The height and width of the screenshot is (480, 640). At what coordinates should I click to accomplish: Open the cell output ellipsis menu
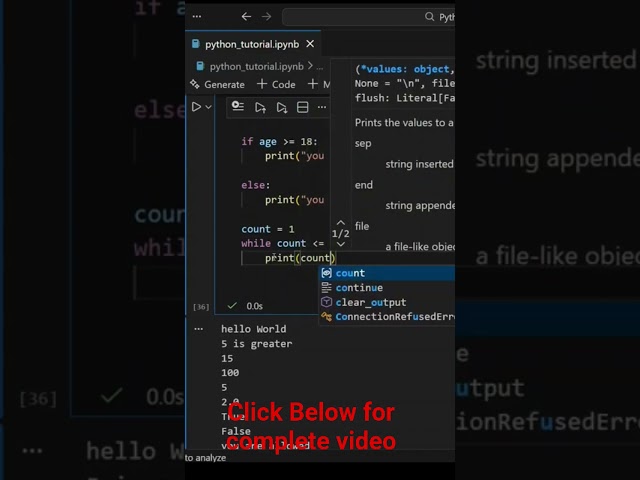click(x=198, y=329)
